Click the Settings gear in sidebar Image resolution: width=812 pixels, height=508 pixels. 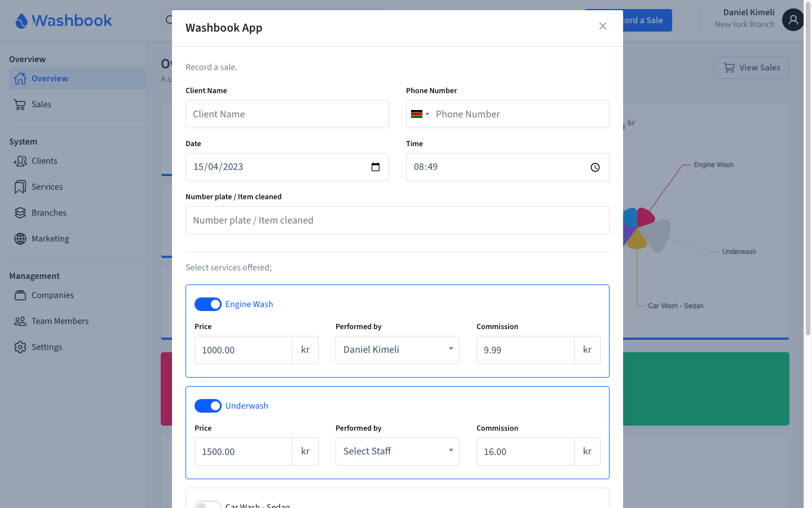20,347
